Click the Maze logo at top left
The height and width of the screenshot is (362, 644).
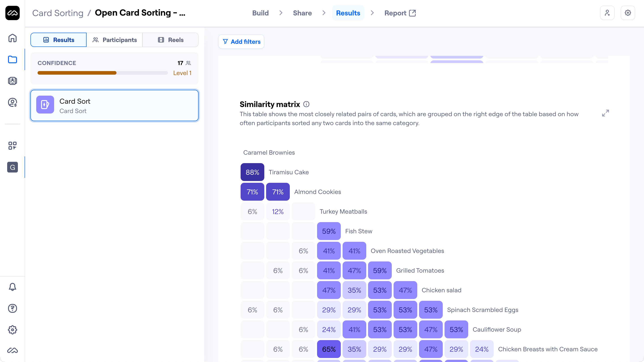[13, 13]
